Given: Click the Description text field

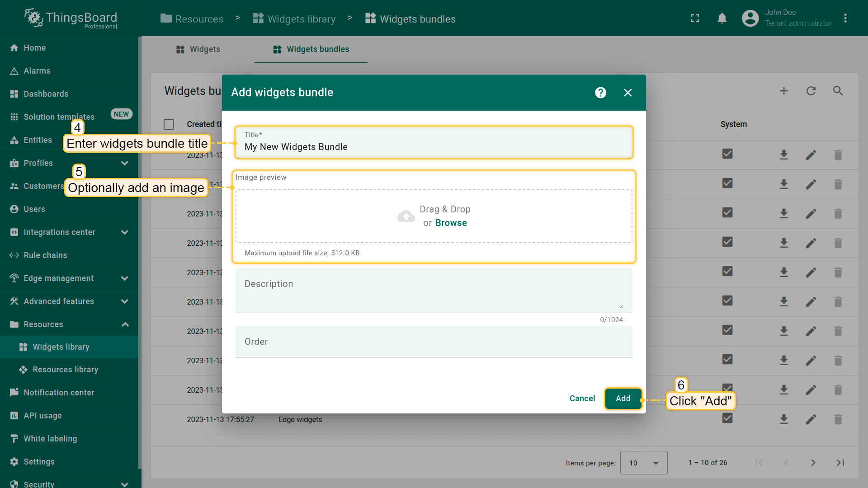Looking at the screenshot, I should pos(433,290).
